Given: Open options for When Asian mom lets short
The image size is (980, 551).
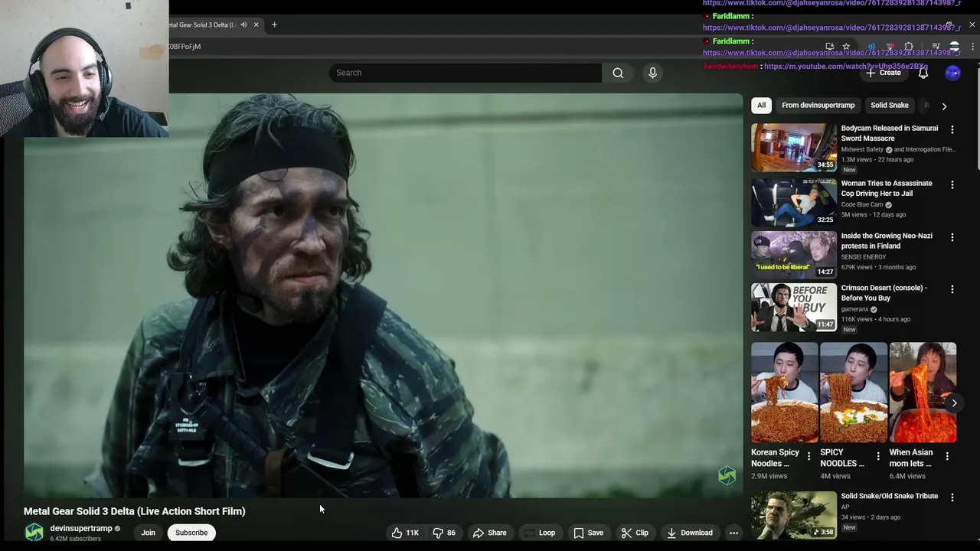Looking at the screenshot, I should 947,456.
